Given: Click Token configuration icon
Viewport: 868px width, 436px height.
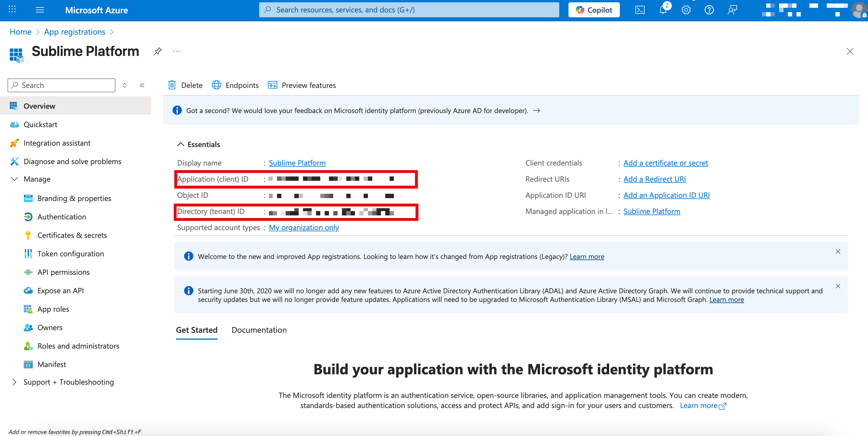Looking at the screenshot, I should click(x=28, y=253).
